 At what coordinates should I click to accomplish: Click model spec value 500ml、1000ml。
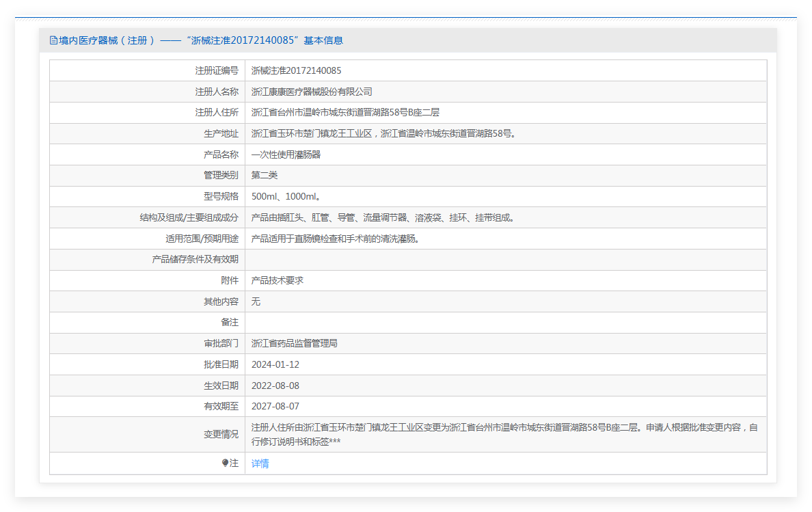[x=286, y=196]
